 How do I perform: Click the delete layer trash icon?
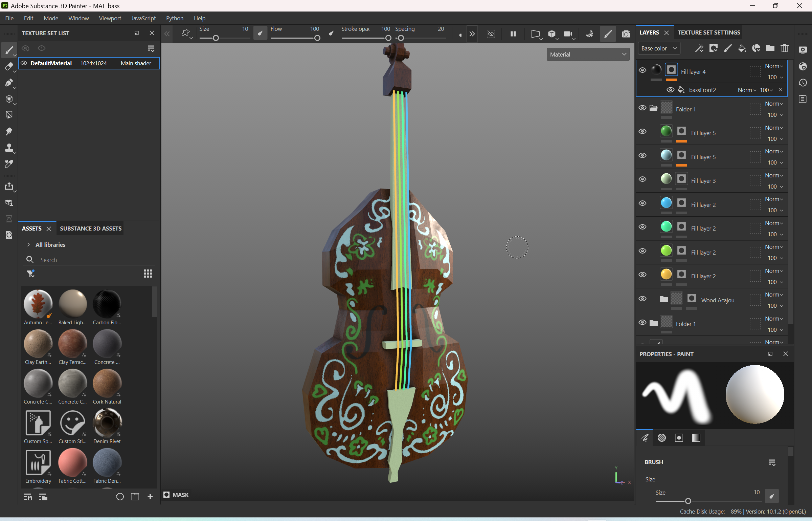785,48
